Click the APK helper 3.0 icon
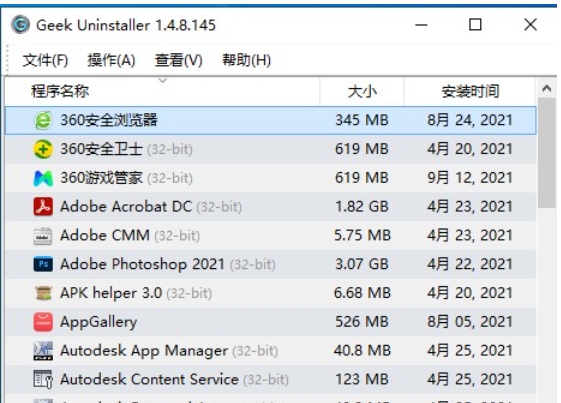Viewport: 561px width, 403px height. tap(43, 293)
